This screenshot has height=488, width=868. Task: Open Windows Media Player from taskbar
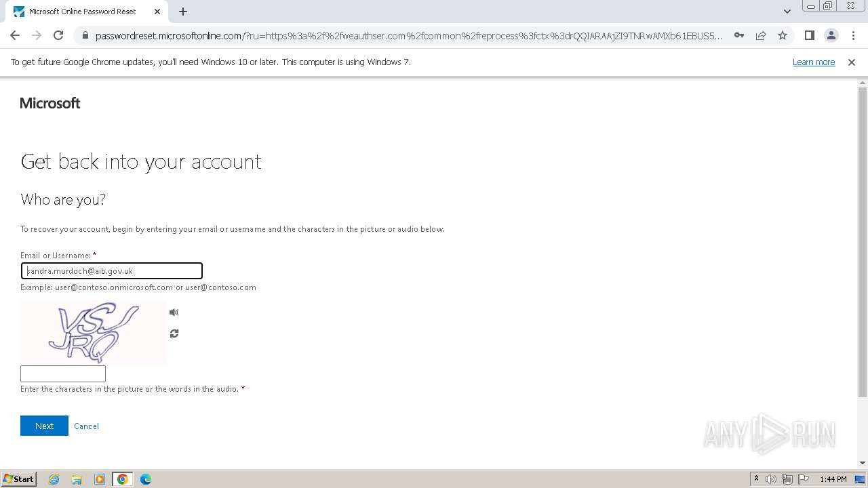[x=100, y=479]
